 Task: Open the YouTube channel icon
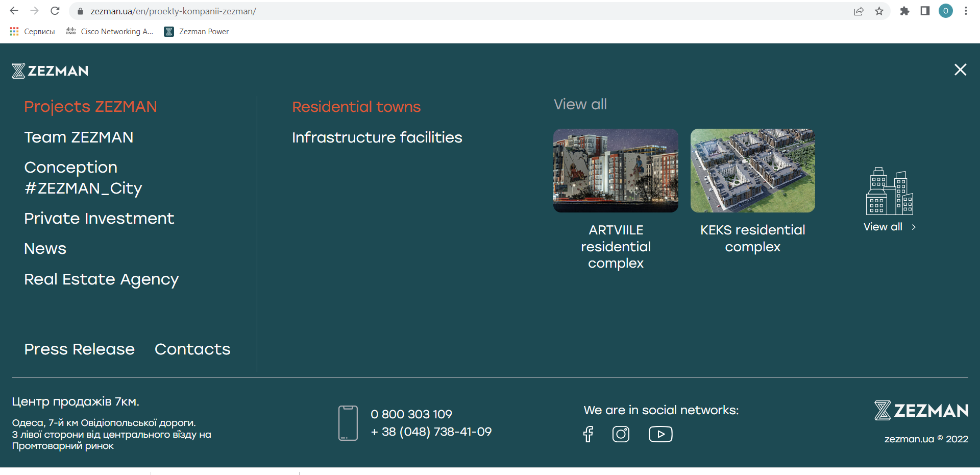tap(660, 434)
